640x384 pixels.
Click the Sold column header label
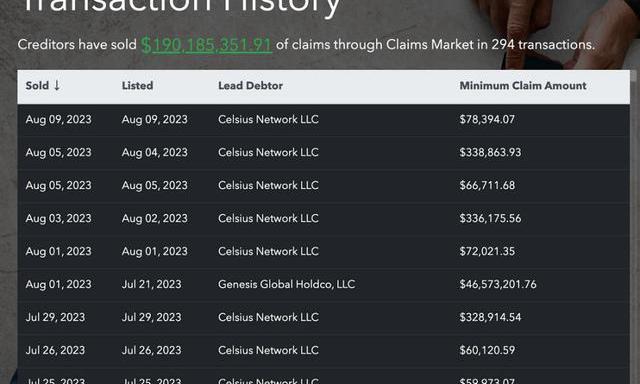pyautogui.click(x=37, y=86)
